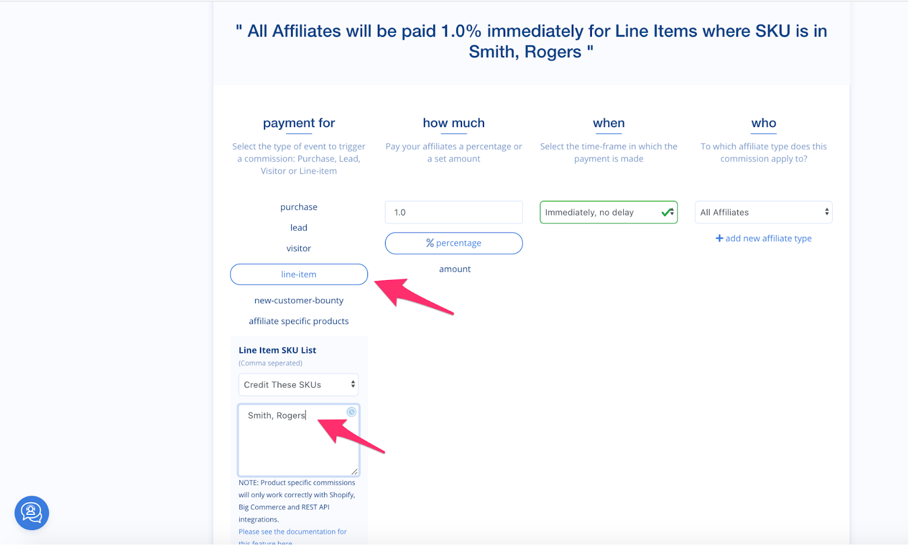Viewport: 924px width, 560px height.
Task: Open the documentation link for this feature
Action: click(292, 531)
